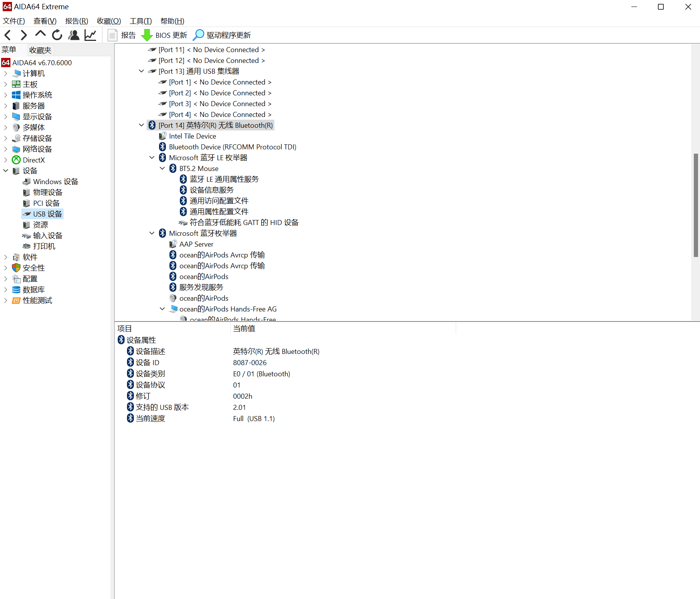Select the 打印机 entry in the device tree
Screen dimensions: 700x599
click(x=44, y=246)
